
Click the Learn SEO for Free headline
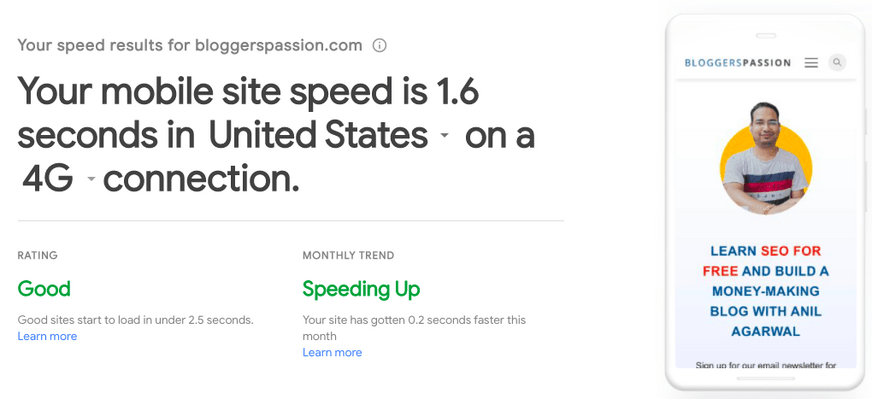coord(766,291)
